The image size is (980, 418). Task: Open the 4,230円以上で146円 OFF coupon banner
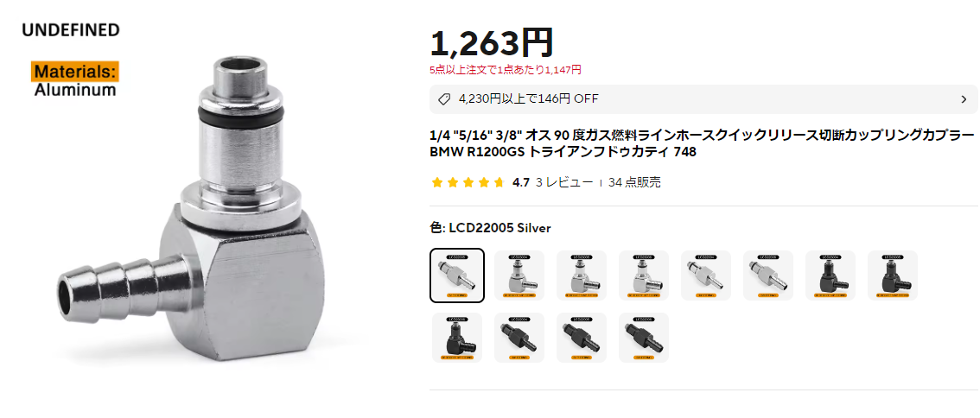pos(703,99)
